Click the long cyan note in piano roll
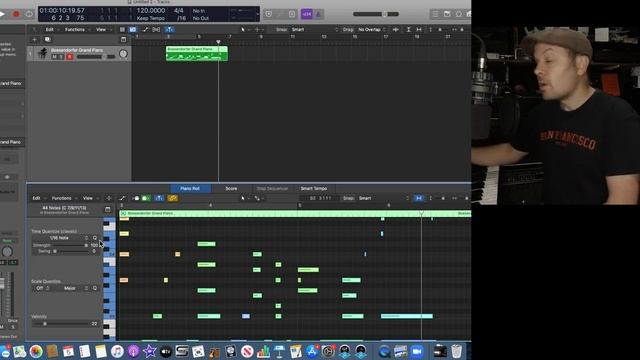640x360 pixels. tap(407, 316)
